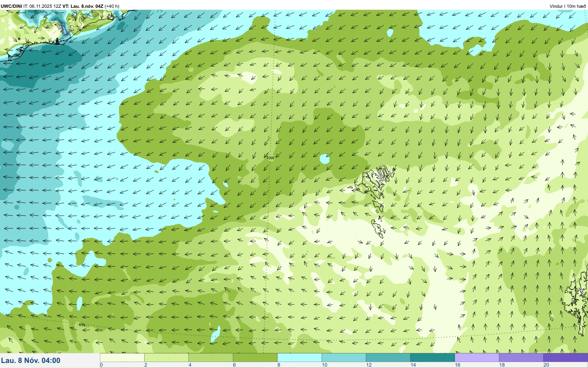Click the pale cyan 8–10 legend swatch

300,357
